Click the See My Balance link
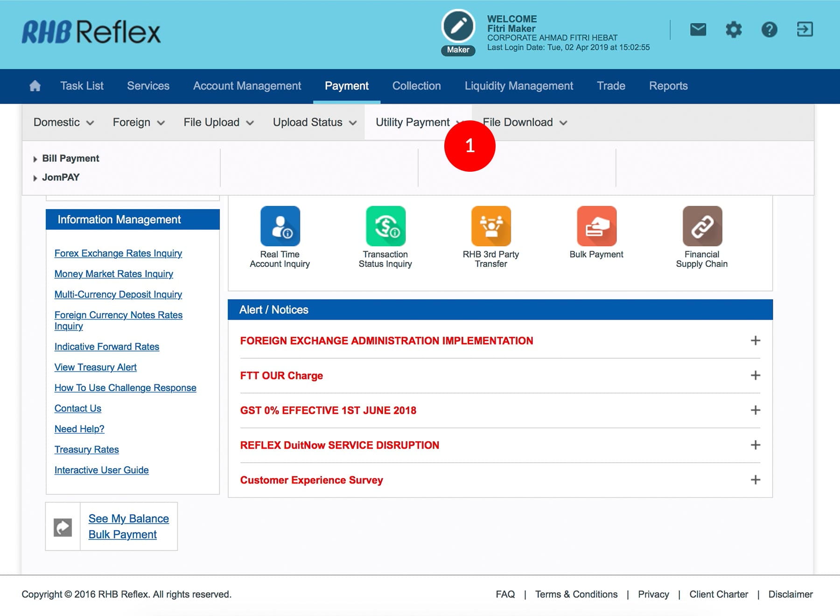The image size is (840, 616). (129, 518)
